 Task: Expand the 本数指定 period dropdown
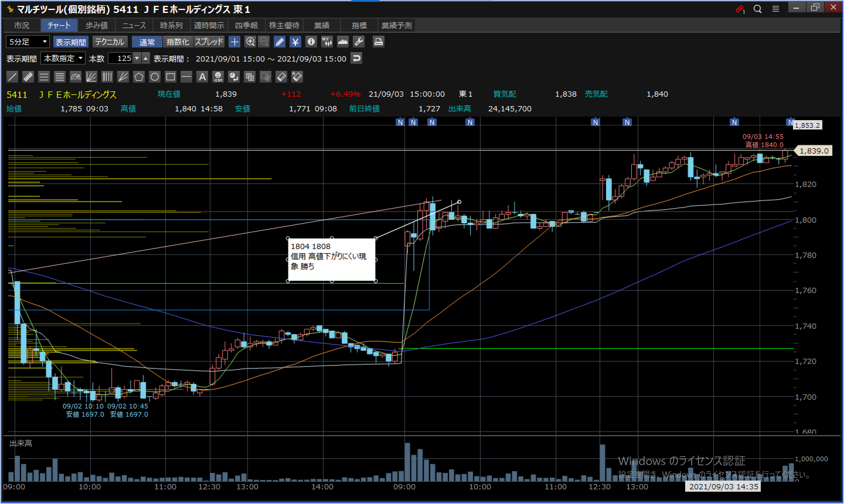(63, 58)
